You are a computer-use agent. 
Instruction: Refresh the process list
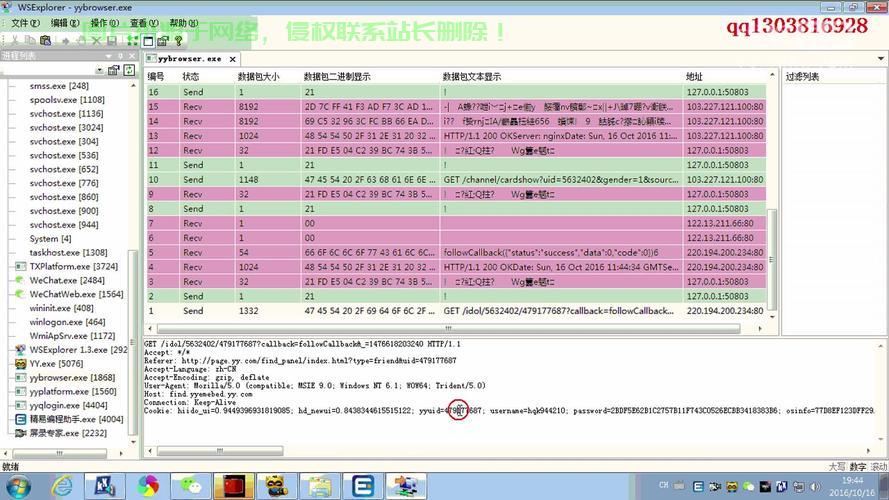(x=129, y=70)
